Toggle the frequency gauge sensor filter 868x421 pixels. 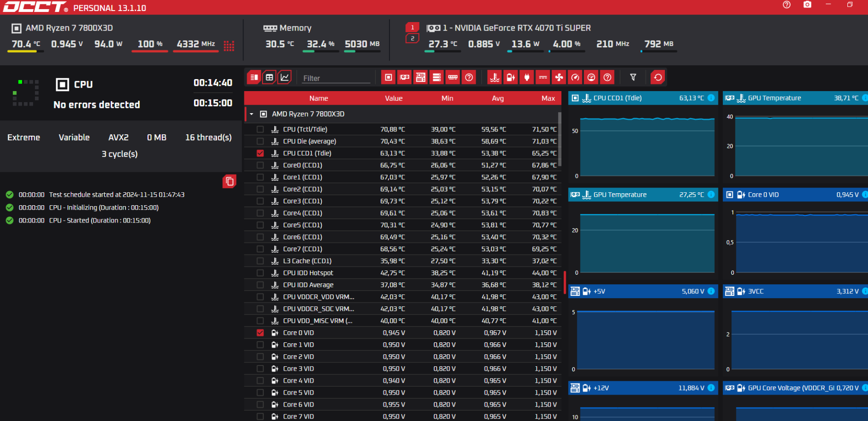click(575, 77)
